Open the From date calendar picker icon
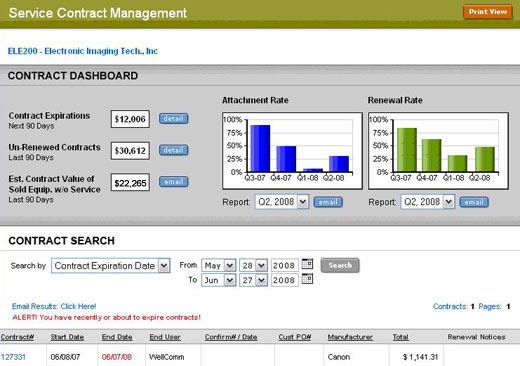520x366 pixels. pos(307,264)
